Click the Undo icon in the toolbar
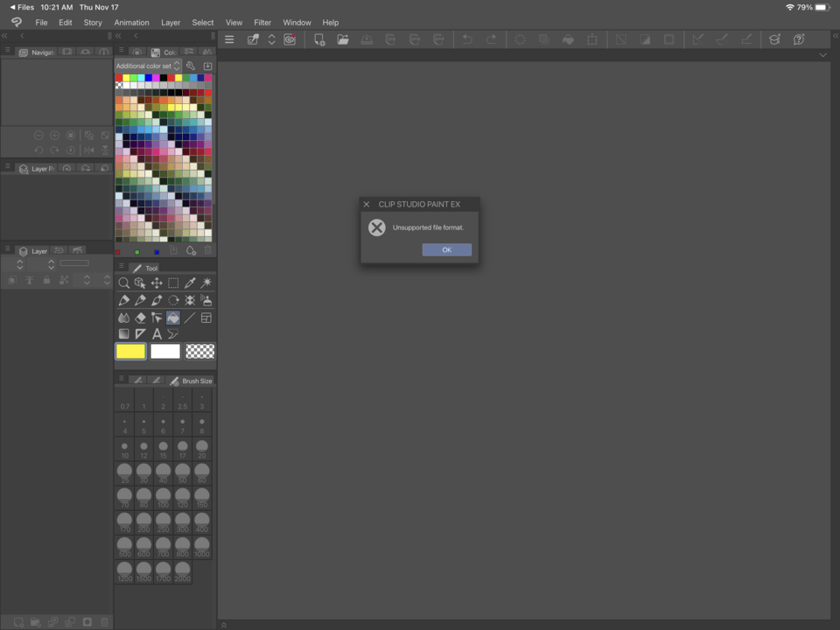The width and height of the screenshot is (840, 630). pos(466,39)
